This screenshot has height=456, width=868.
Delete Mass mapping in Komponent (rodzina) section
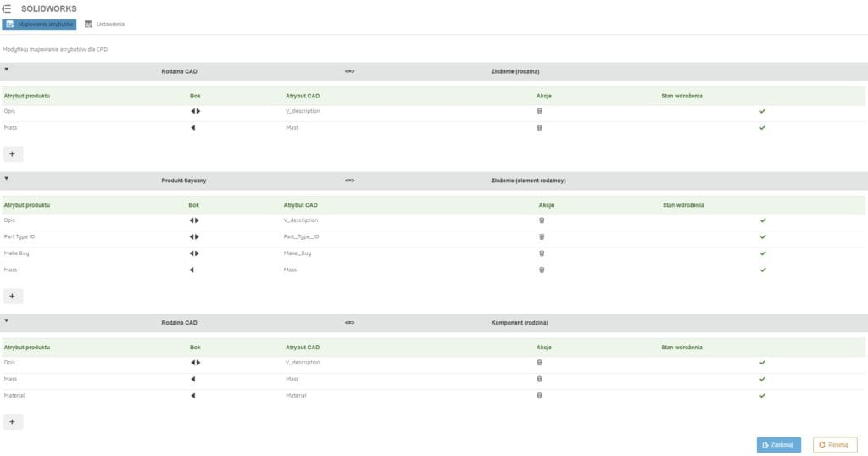tap(539, 379)
